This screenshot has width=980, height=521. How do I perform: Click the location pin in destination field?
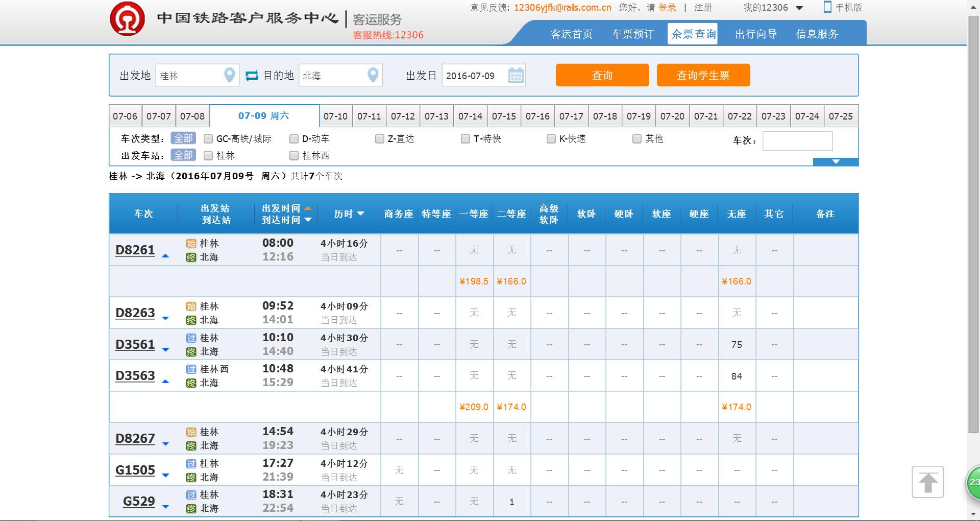pyautogui.click(x=373, y=75)
